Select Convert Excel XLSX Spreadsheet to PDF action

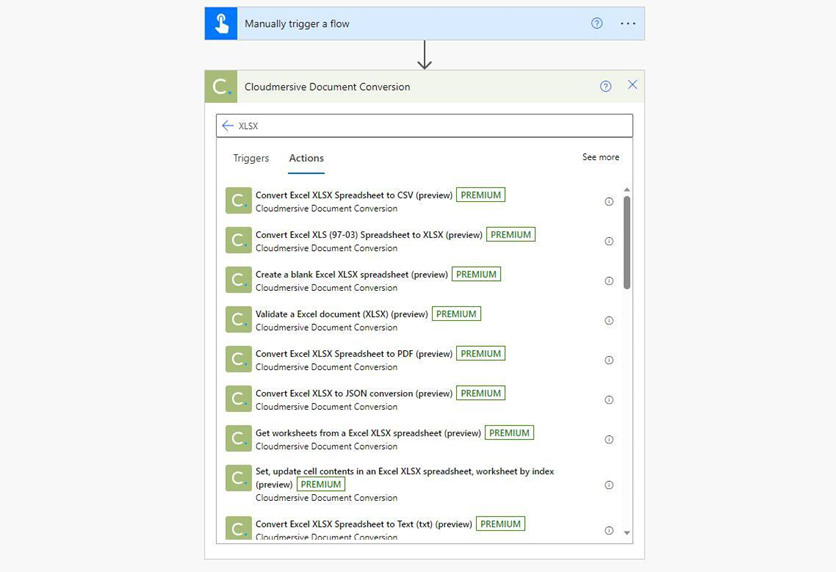coord(419,359)
